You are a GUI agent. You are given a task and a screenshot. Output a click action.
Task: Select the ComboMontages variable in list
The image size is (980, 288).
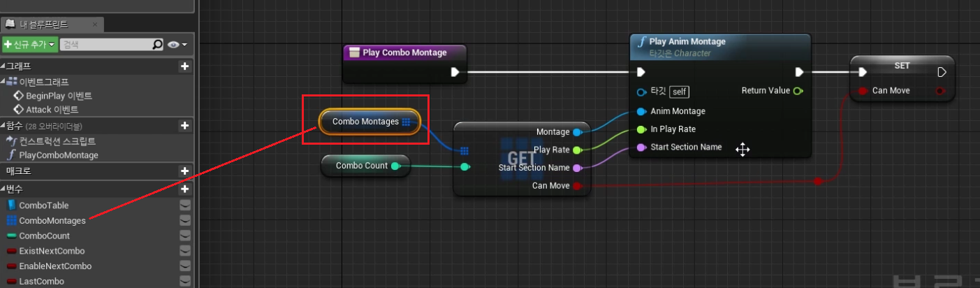tap(52, 220)
